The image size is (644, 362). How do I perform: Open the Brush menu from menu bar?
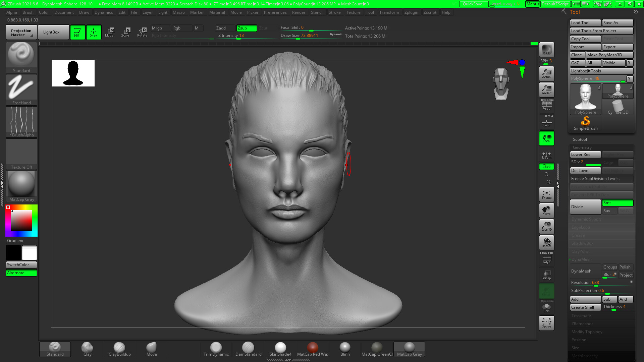point(28,12)
